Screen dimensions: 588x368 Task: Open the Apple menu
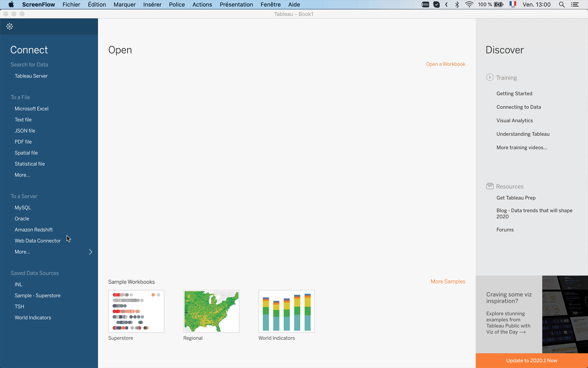[11, 4]
